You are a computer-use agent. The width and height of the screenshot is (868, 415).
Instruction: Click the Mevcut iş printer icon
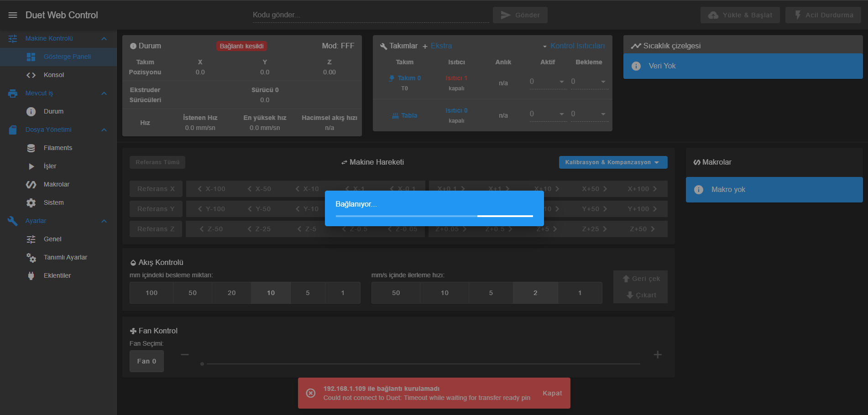(x=13, y=93)
